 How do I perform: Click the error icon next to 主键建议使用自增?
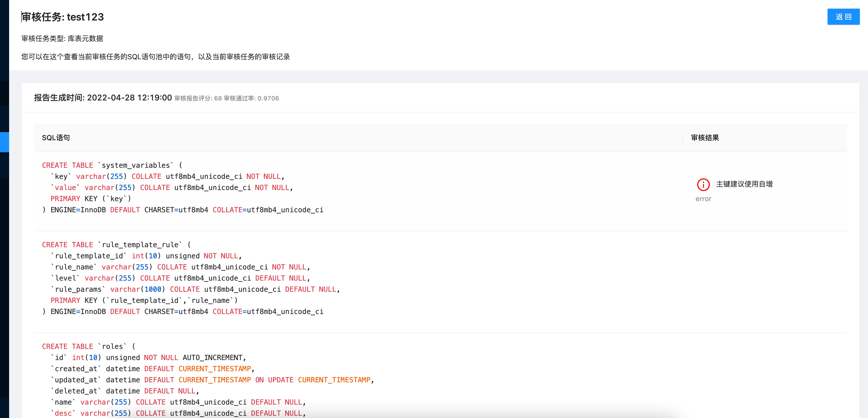point(703,184)
